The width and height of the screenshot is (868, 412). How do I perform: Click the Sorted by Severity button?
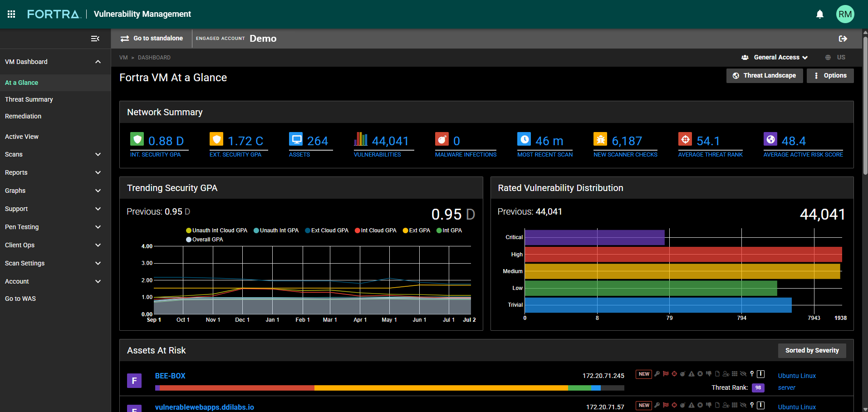pos(812,350)
